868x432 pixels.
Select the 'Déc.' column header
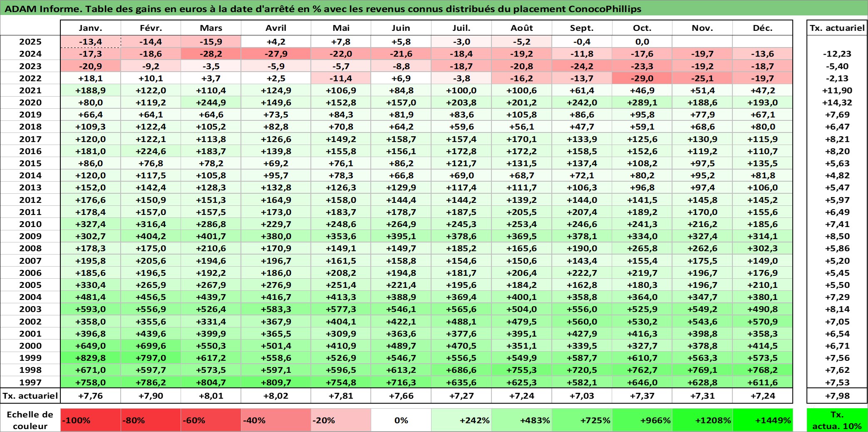(763, 28)
